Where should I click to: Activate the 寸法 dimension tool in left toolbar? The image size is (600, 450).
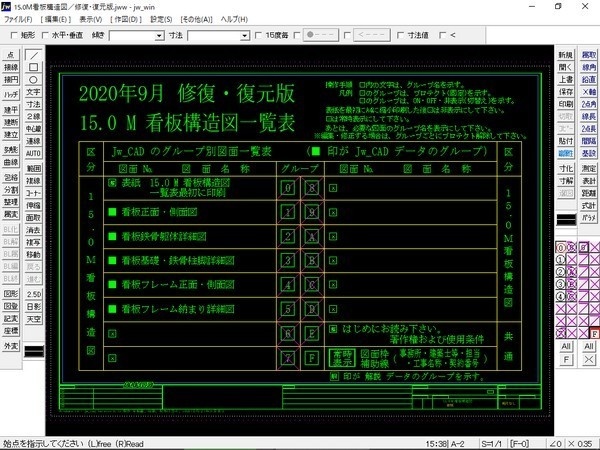[x=33, y=104]
